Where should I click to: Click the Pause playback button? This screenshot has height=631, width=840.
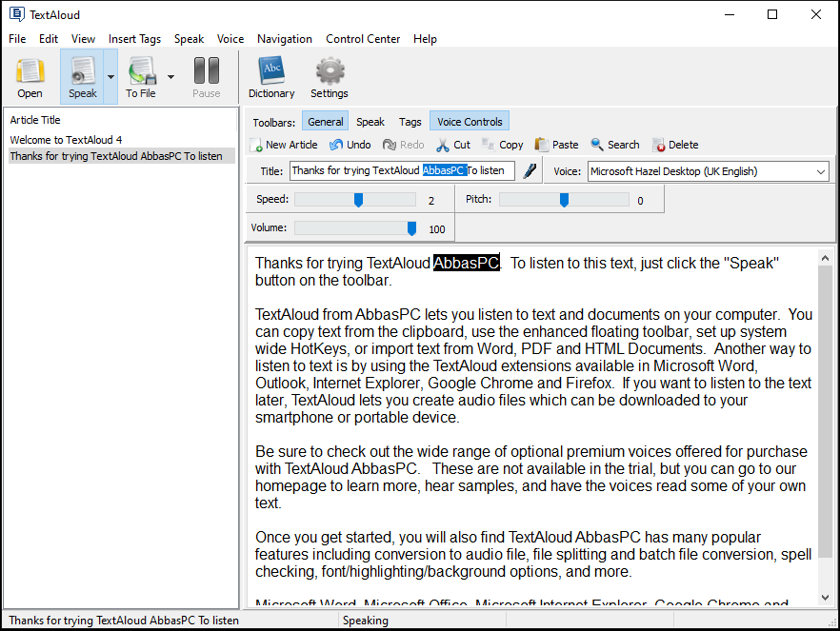pyautogui.click(x=207, y=77)
